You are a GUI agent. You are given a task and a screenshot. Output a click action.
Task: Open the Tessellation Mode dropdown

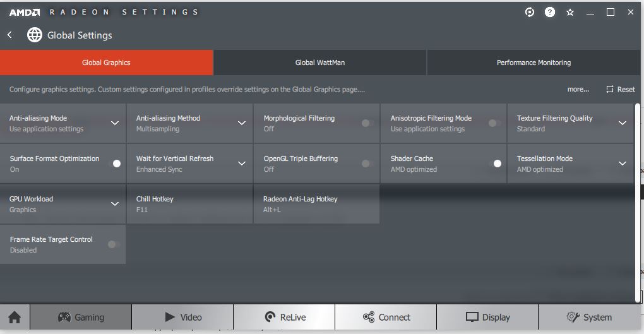point(622,164)
